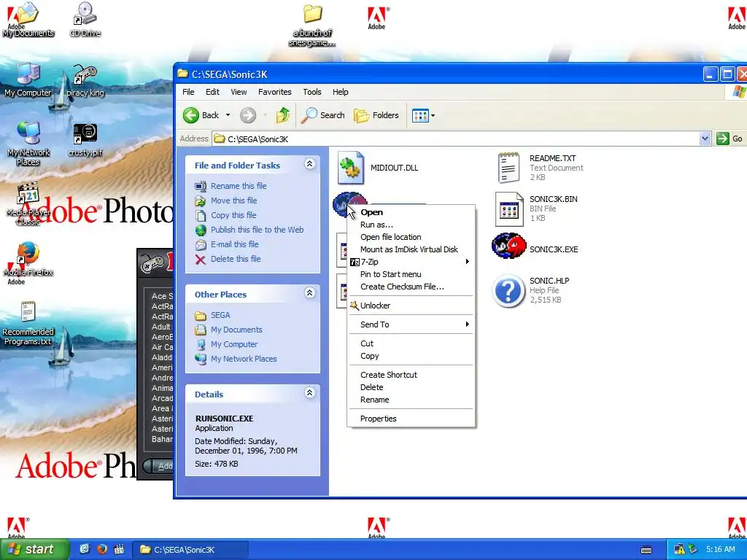
Task: Open the MIDIOUT.DLL file icon
Action: tap(351, 168)
